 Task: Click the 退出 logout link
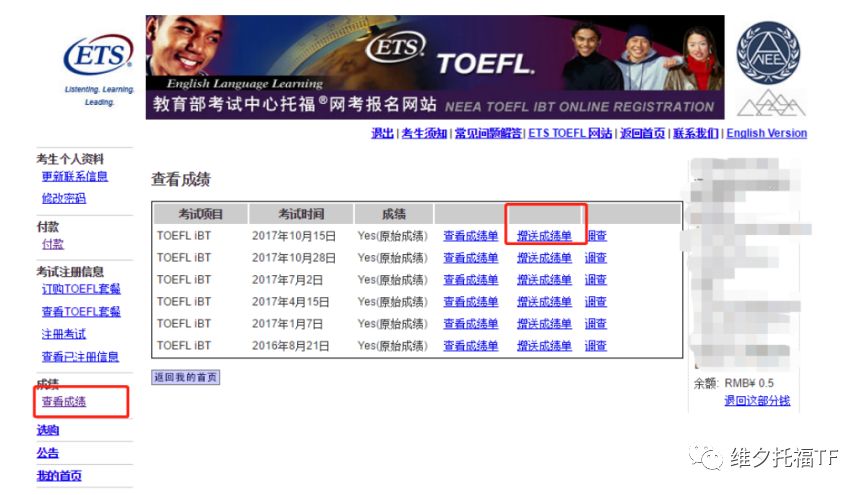(x=382, y=133)
